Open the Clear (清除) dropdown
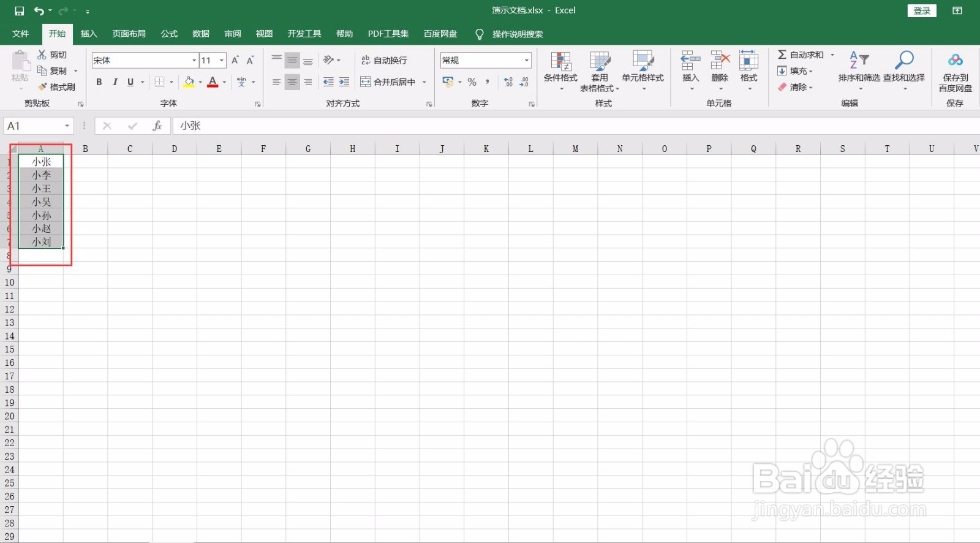Viewport: 980px width, 543px height. tap(795, 87)
